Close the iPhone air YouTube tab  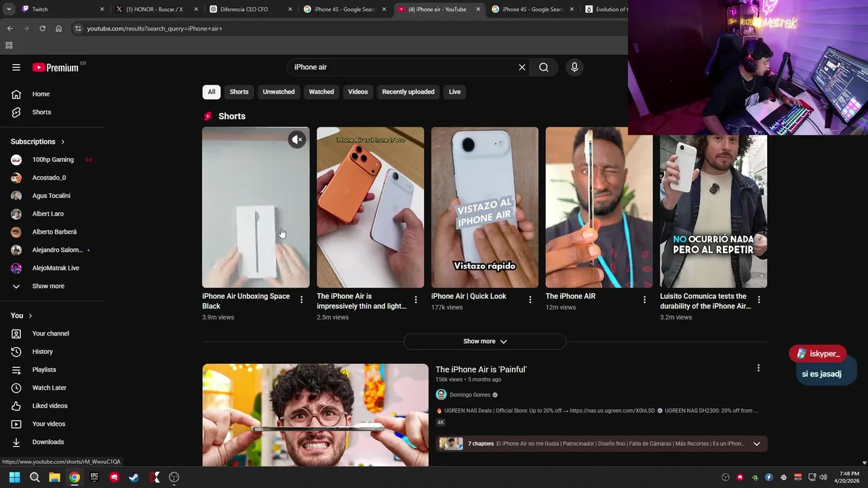tap(478, 9)
